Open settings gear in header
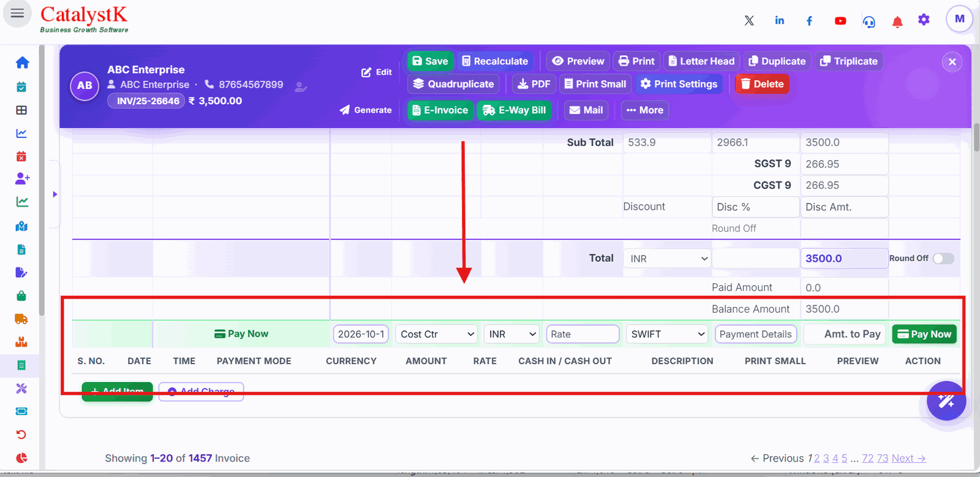The width and height of the screenshot is (980, 477). tap(924, 20)
